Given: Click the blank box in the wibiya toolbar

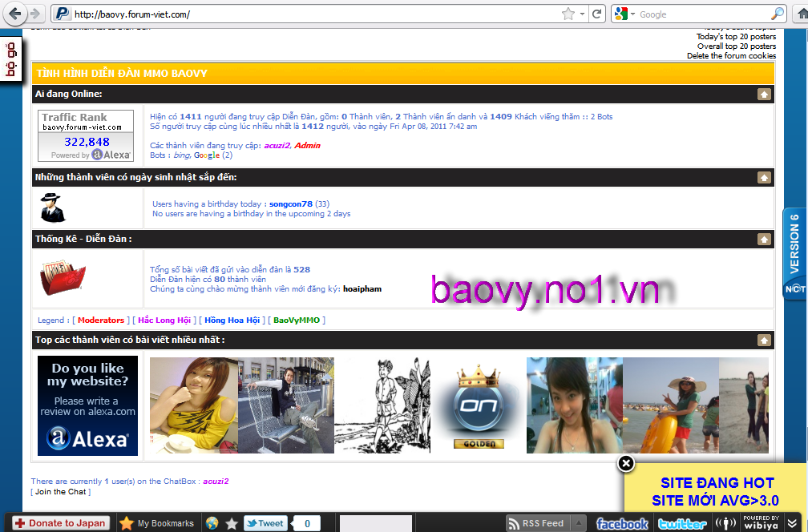Looking at the screenshot, I should pyautogui.click(x=376, y=523).
